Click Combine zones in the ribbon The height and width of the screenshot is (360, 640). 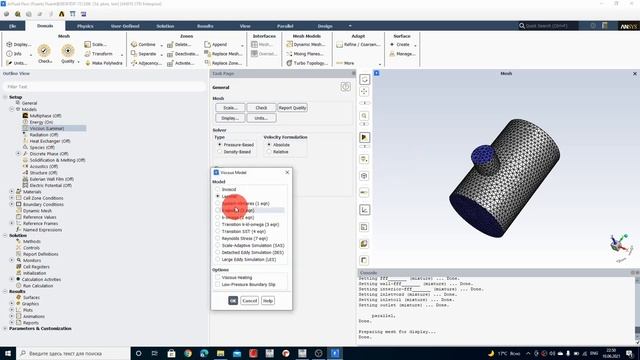tap(143, 44)
